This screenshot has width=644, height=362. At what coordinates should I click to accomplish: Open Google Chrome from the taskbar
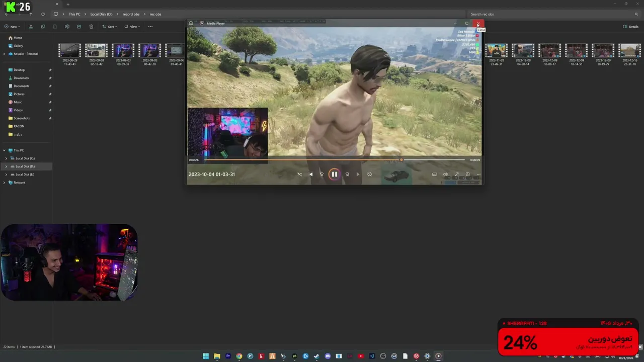(x=239, y=356)
